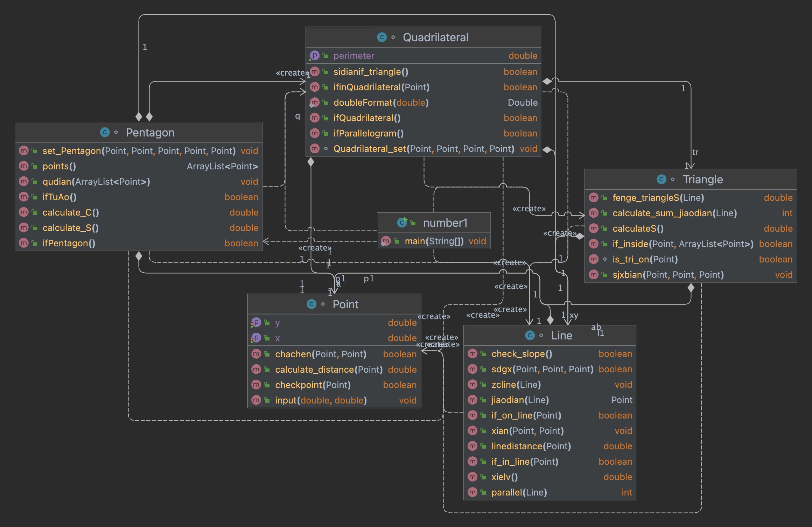
Task: Click the class icon beside Quadrilateral title
Action: point(381,37)
